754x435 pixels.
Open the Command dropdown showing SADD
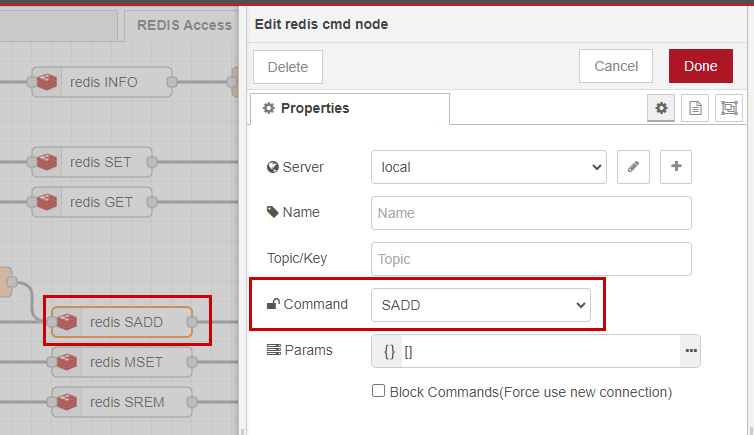point(481,305)
